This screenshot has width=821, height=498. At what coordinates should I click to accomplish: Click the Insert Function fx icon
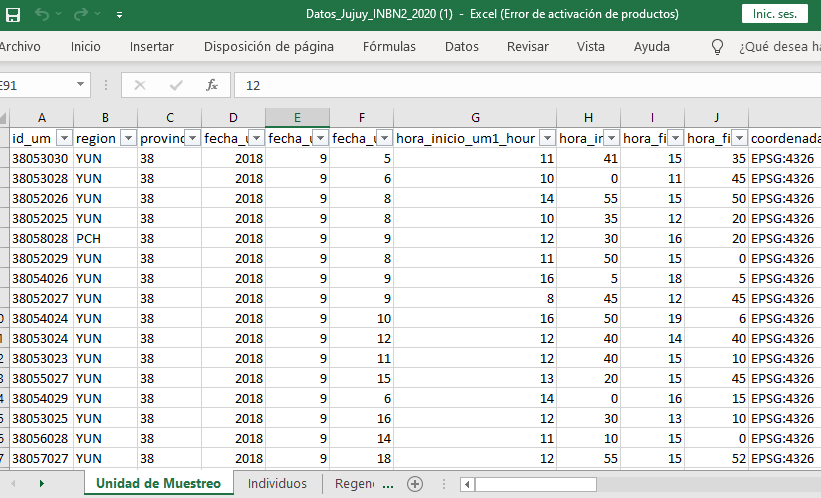point(212,86)
